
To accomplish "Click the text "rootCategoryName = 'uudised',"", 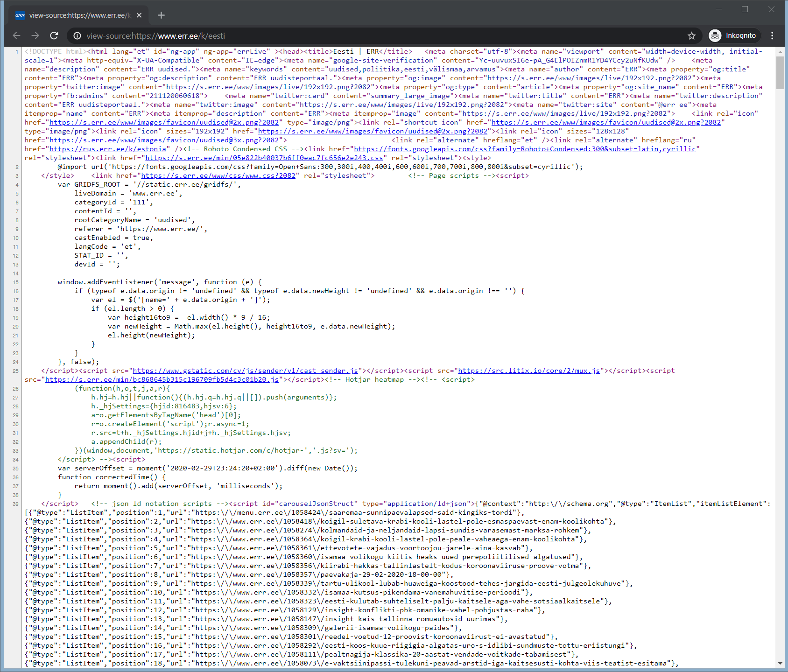I will point(134,220).
